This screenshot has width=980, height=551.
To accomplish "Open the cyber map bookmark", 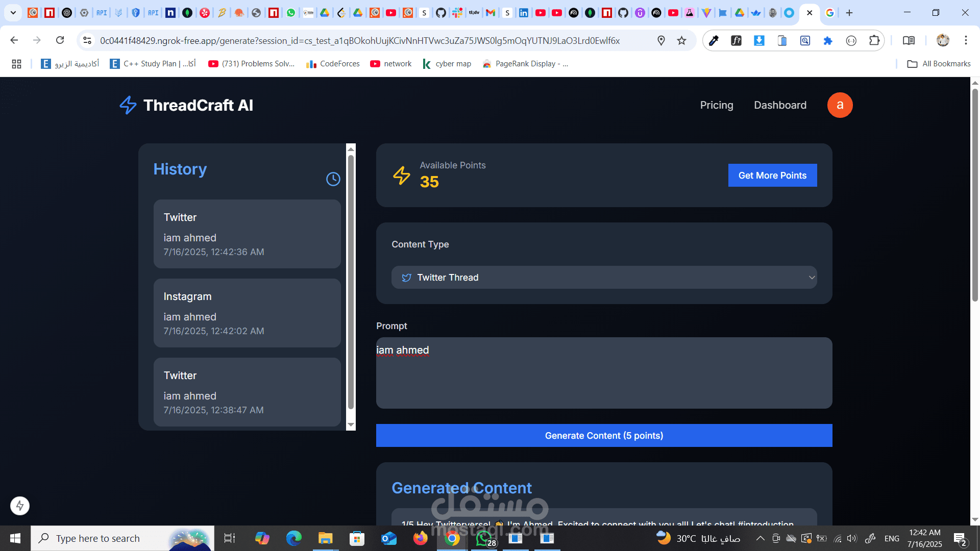I will tap(447, 64).
